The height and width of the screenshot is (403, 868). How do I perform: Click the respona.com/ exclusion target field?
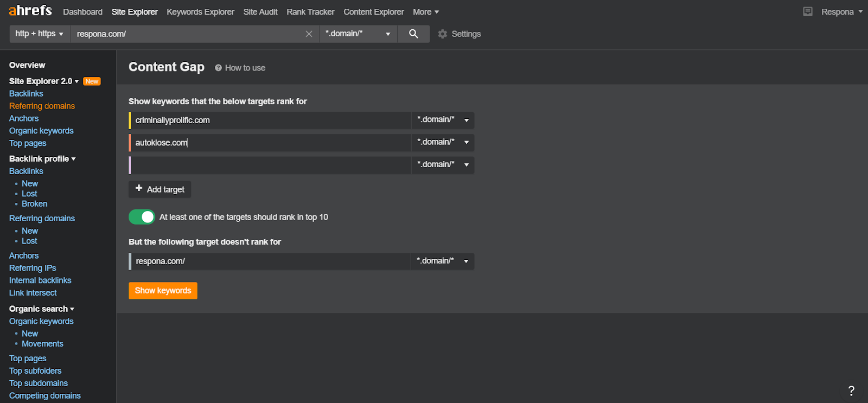pos(270,261)
